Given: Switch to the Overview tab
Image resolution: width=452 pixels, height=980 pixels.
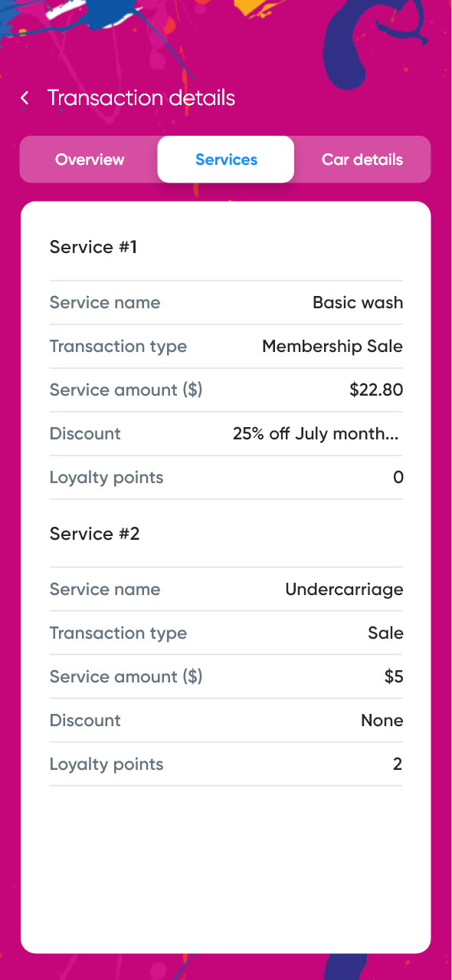Looking at the screenshot, I should coord(90,159).
